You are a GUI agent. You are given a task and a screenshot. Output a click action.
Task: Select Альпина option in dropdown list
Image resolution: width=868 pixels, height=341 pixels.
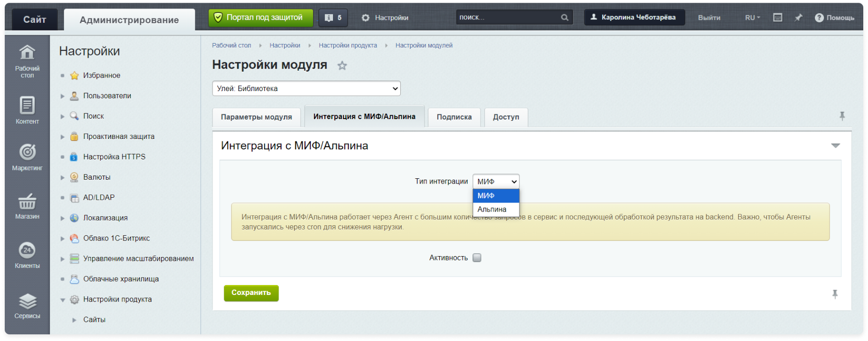tap(496, 210)
